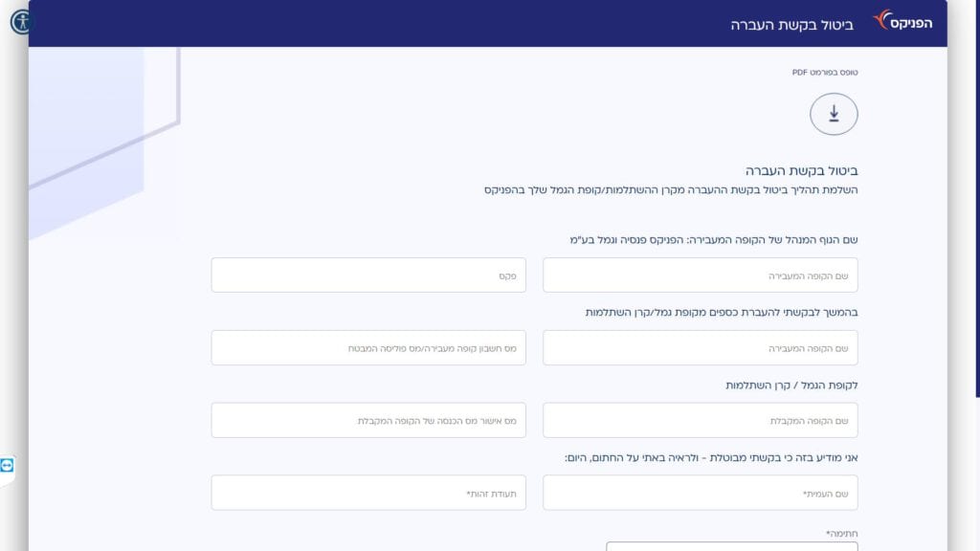Open the accessibility menu icon

click(x=21, y=21)
